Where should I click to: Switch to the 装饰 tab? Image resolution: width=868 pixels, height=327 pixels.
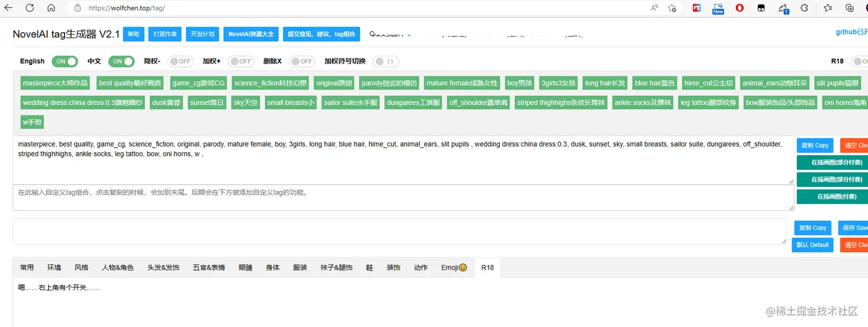coord(393,268)
